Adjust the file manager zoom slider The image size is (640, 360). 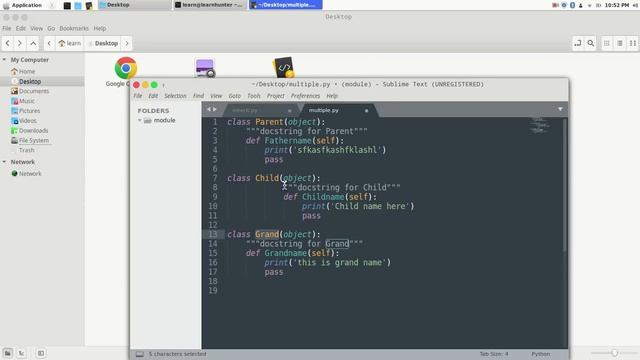614,353
